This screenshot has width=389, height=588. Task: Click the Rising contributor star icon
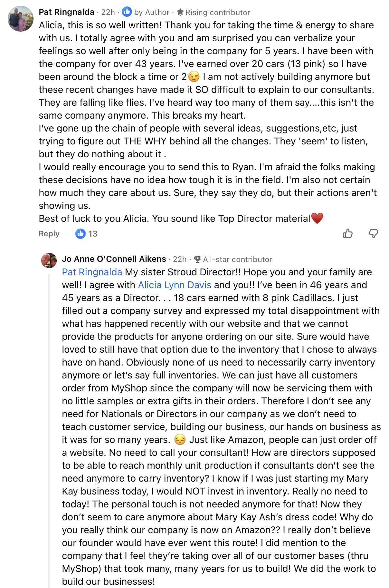(x=180, y=12)
